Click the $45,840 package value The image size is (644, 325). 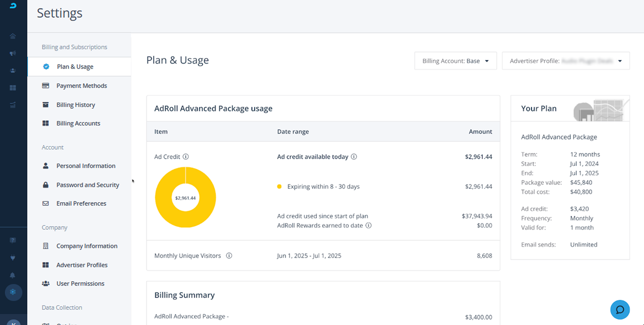point(581,183)
